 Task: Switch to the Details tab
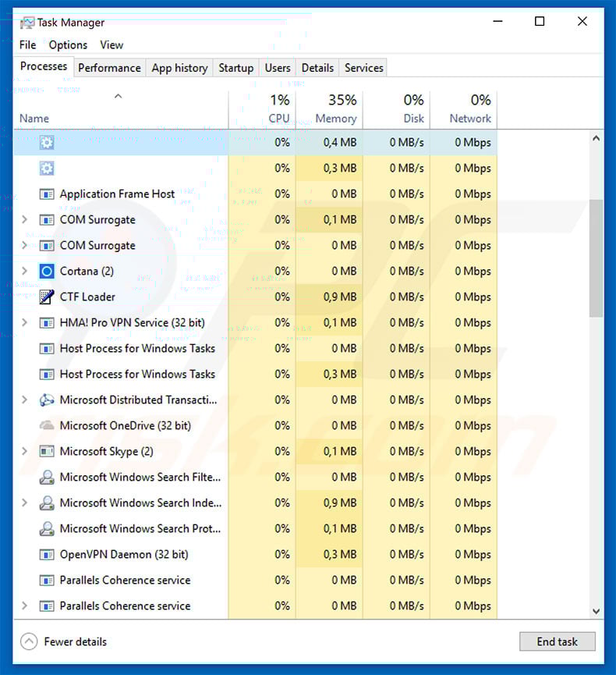tap(317, 68)
